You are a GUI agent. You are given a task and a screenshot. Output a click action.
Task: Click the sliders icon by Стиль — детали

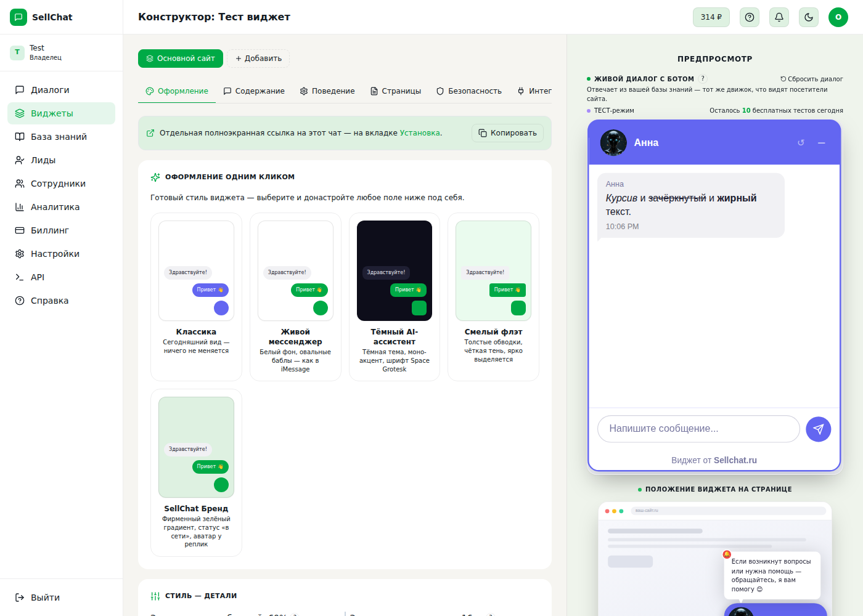click(155, 596)
